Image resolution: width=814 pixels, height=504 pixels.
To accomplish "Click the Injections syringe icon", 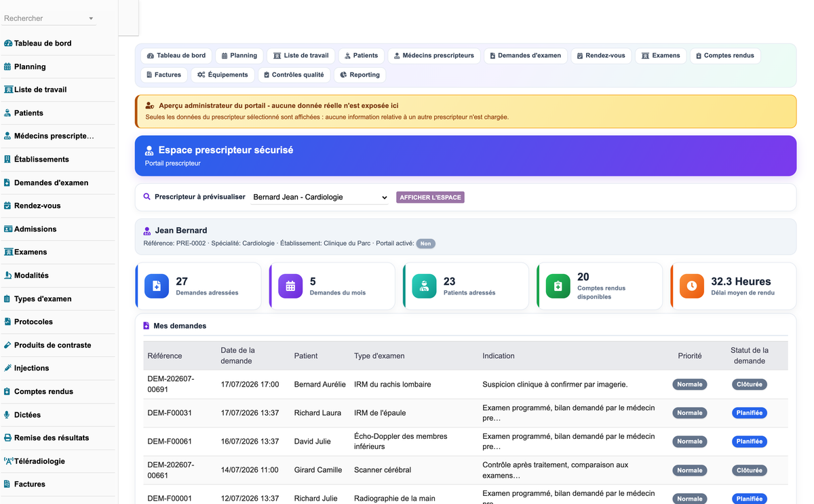I will click(x=7, y=368).
